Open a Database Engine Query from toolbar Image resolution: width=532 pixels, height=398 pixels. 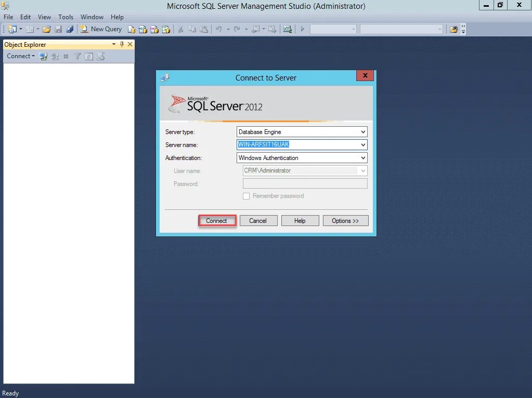tap(131, 29)
